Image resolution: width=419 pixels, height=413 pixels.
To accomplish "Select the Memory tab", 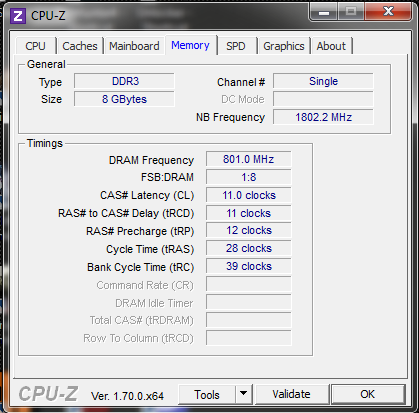I will click(190, 45).
